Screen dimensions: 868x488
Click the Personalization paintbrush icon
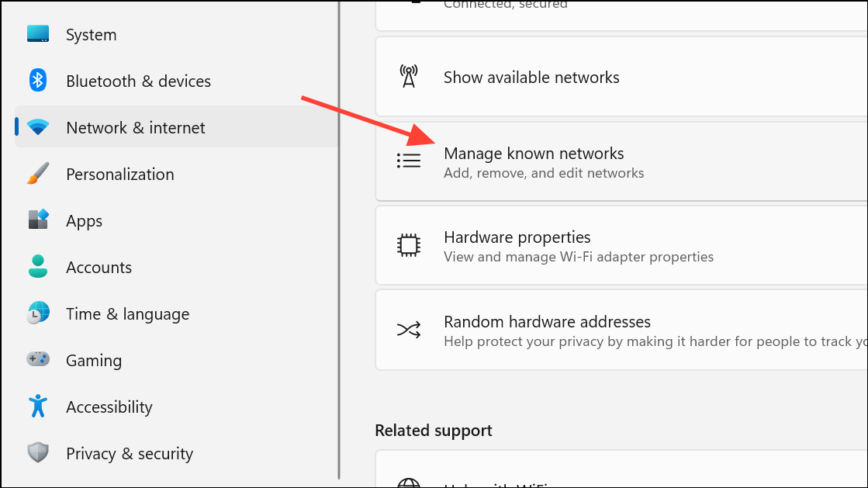click(x=37, y=174)
